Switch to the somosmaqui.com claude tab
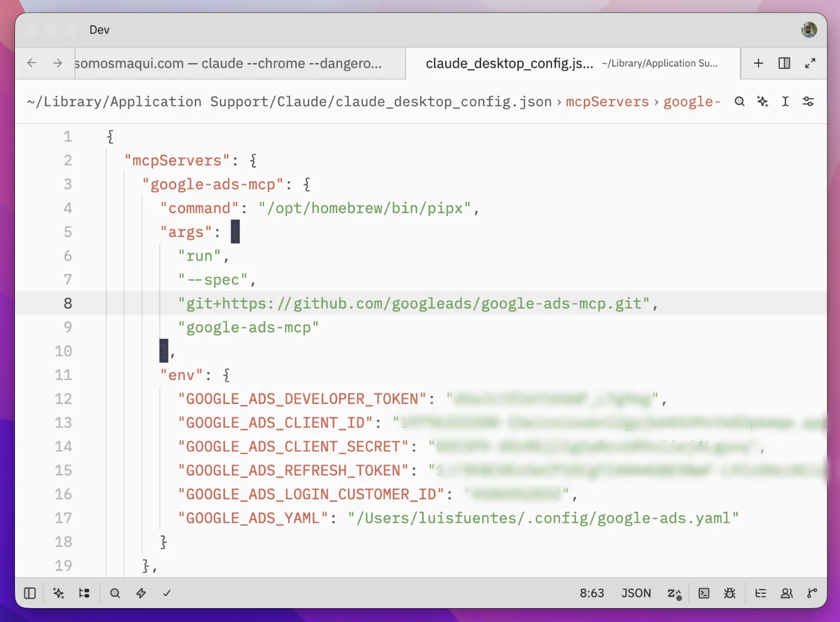Viewport: 840px width, 622px height. [240, 63]
